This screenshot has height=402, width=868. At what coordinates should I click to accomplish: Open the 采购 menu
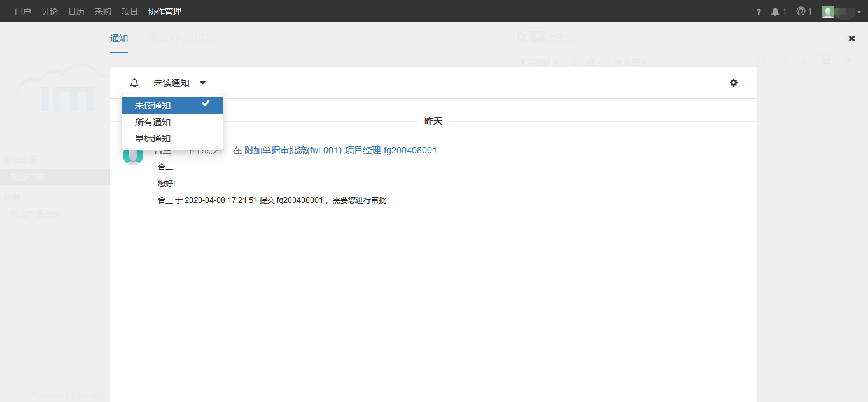pyautogui.click(x=103, y=11)
